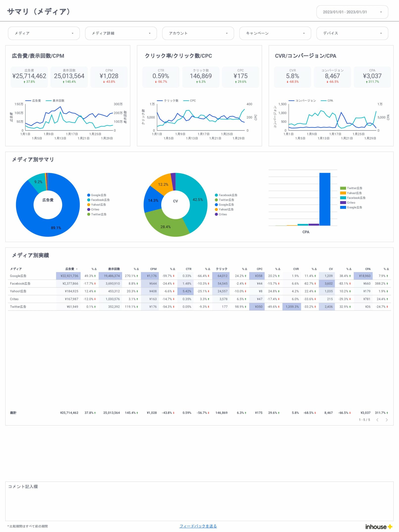Screen dimensions: 399x532
Task: Sort table by CPA column header
Action: (368, 269)
